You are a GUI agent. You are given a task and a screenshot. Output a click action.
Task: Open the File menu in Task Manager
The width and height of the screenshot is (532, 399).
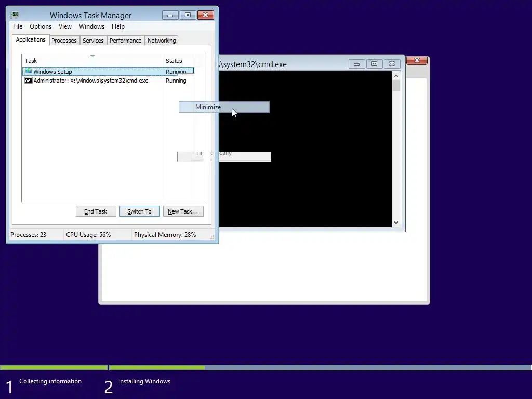pos(18,26)
